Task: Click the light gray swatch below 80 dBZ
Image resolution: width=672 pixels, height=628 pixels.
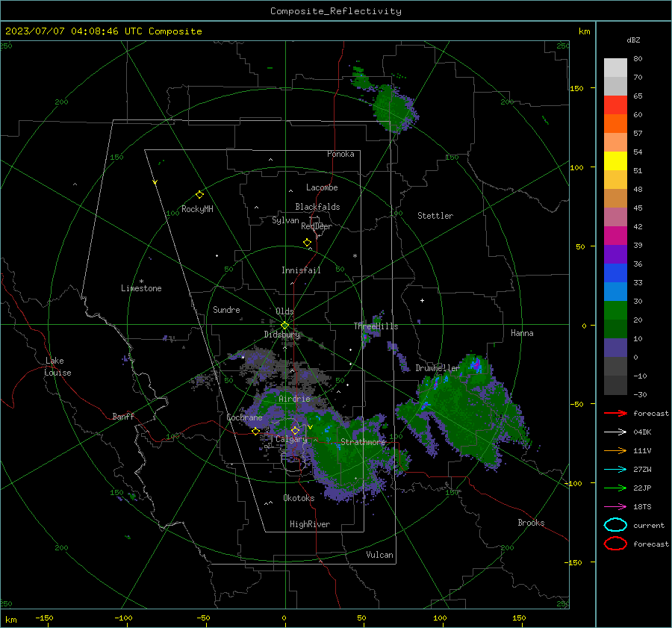Action: (615, 68)
